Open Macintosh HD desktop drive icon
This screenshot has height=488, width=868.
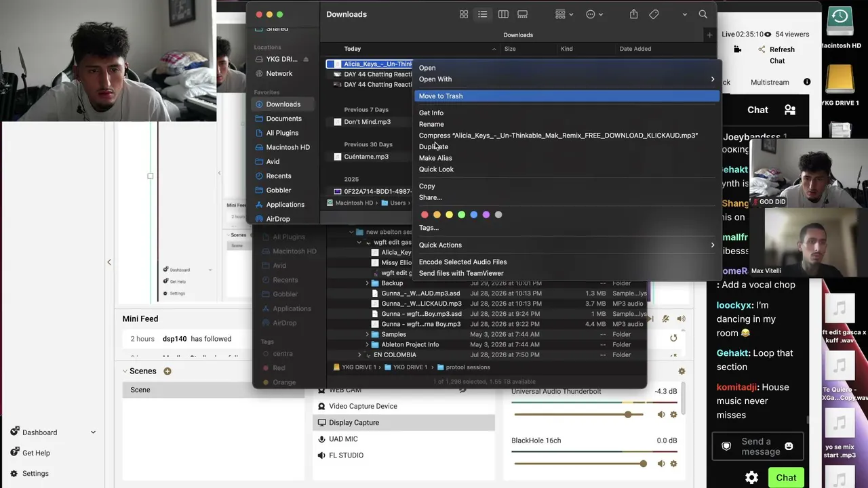pyautogui.click(x=840, y=22)
